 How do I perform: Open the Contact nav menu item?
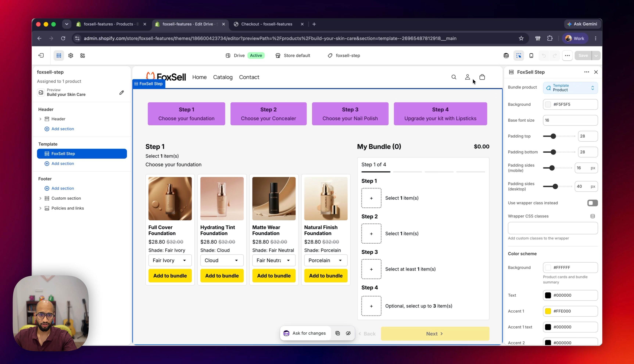point(249,77)
